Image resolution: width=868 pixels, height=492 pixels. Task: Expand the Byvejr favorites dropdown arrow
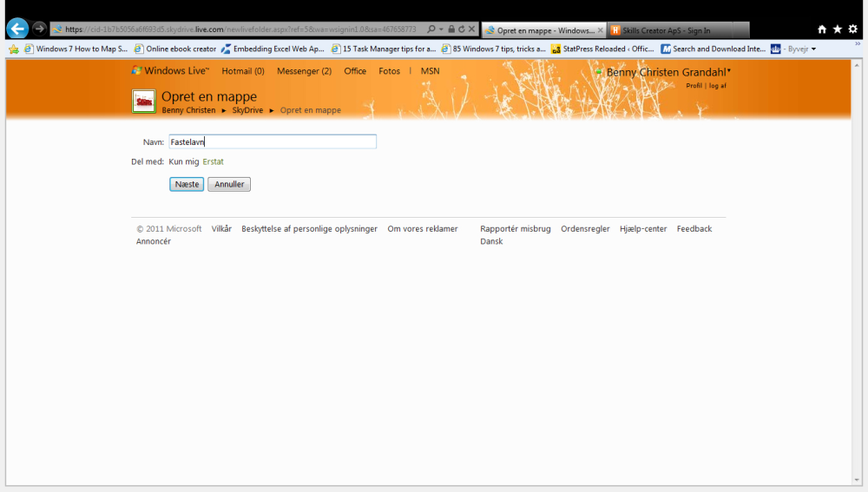[814, 49]
